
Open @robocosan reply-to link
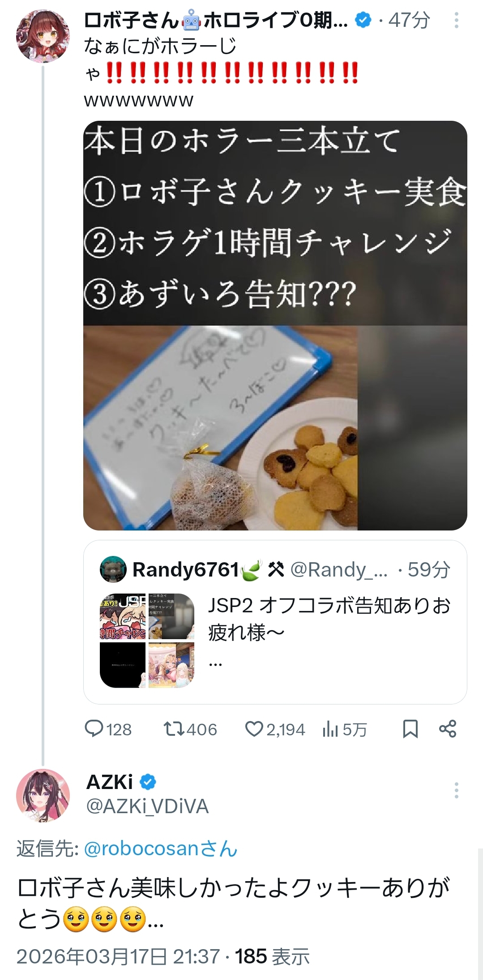[x=161, y=848]
